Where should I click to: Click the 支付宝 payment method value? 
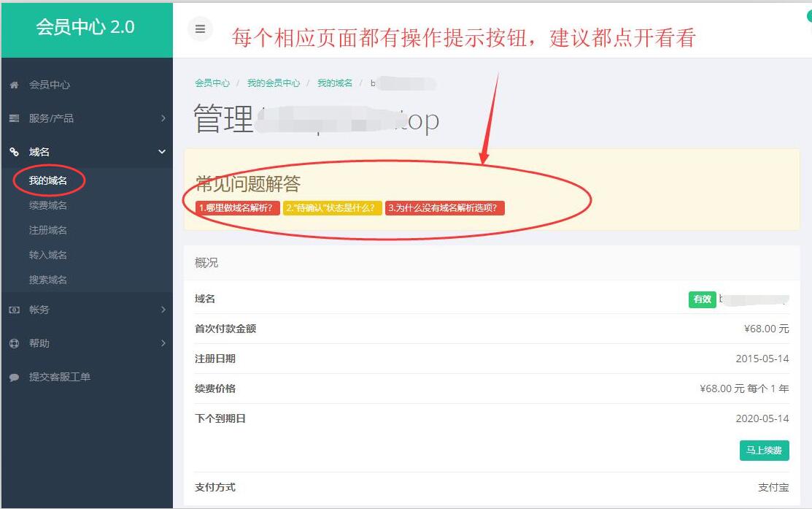click(x=773, y=487)
